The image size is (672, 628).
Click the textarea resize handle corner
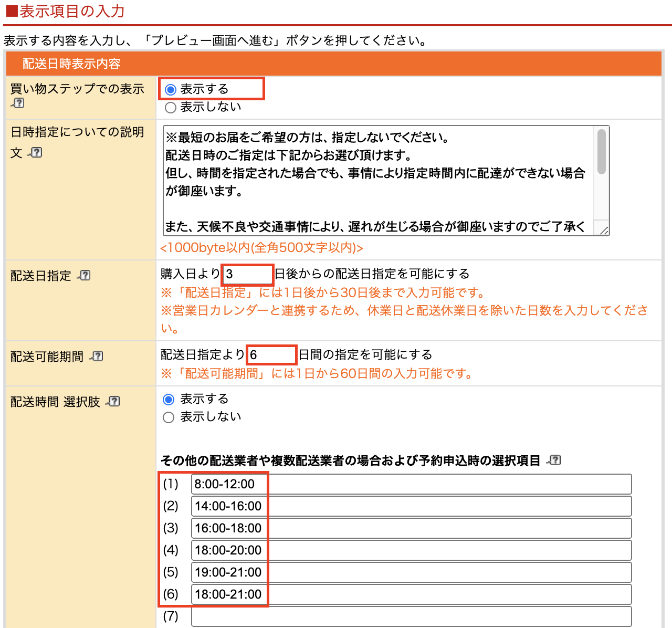click(x=604, y=231)
